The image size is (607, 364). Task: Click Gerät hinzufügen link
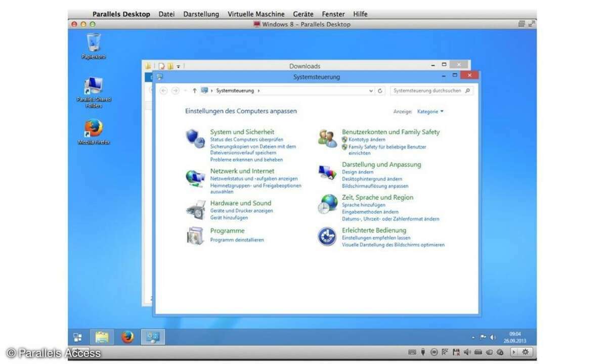tap(229, 217)
